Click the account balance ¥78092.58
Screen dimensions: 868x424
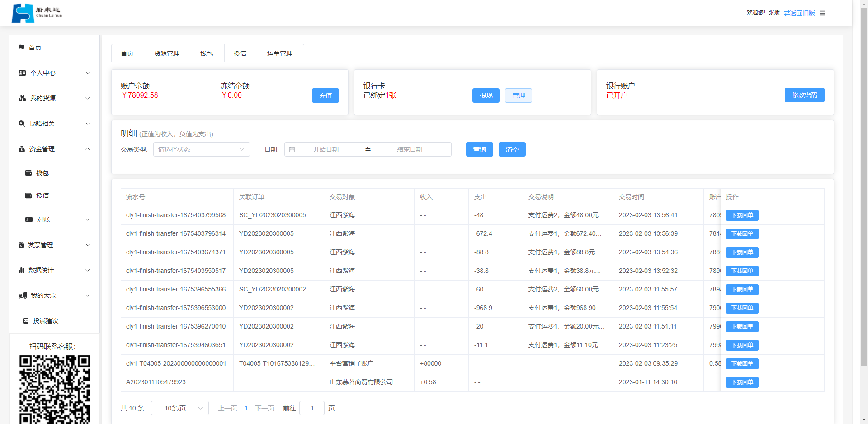pyautogui.click(x=140, y=95)
